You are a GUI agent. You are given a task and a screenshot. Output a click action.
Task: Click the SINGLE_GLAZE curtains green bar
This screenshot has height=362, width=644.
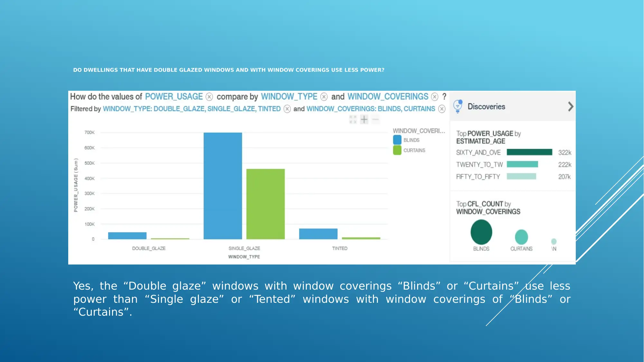pyautogui.click(x=266, y=204)
